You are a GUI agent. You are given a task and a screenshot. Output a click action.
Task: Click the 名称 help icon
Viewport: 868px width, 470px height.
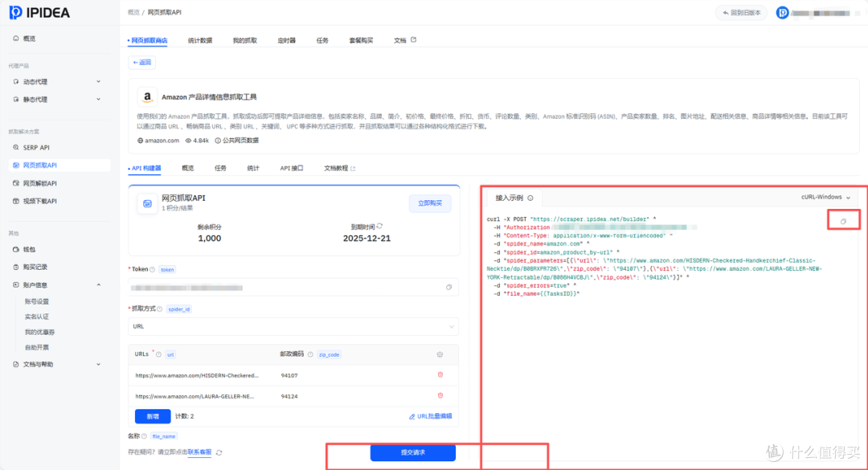click(x=144, y=436)
